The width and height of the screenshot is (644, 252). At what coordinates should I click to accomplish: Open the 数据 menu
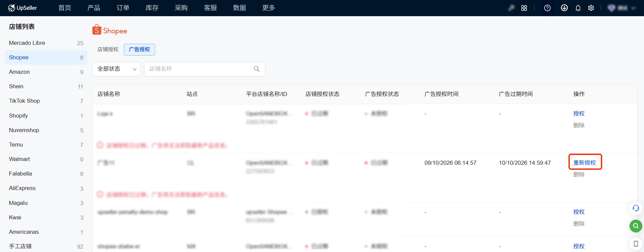point(239,8)
